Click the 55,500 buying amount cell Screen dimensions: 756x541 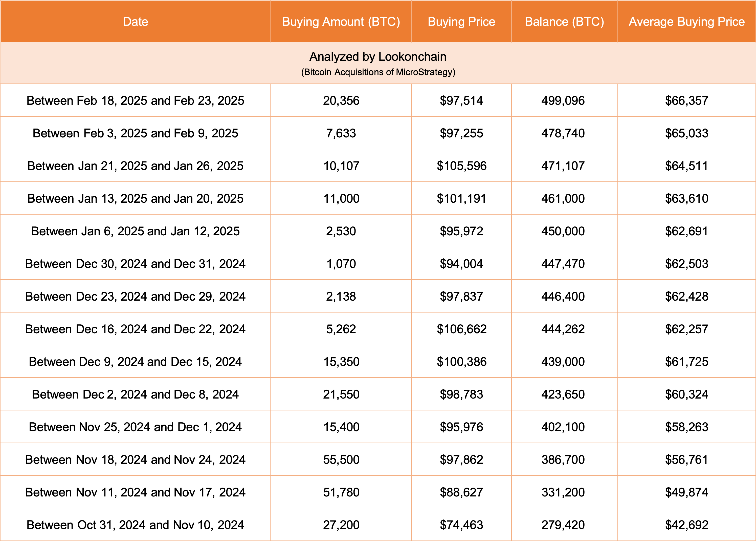click(x=341, y=460)
